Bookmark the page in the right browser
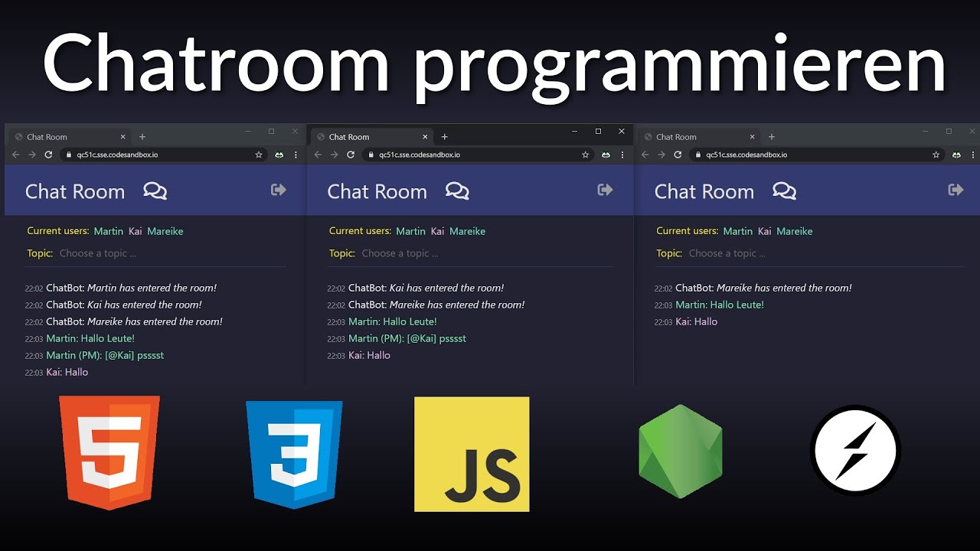 (x=936, y=155)
